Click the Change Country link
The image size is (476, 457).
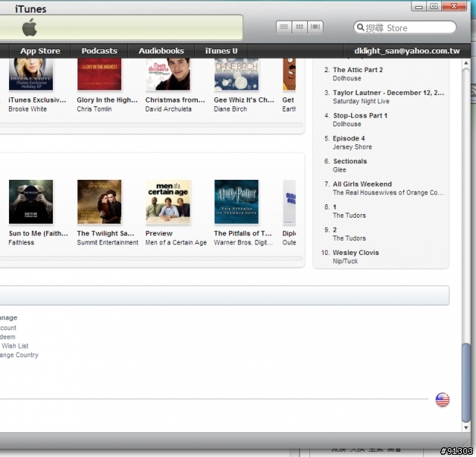(19, 354)
